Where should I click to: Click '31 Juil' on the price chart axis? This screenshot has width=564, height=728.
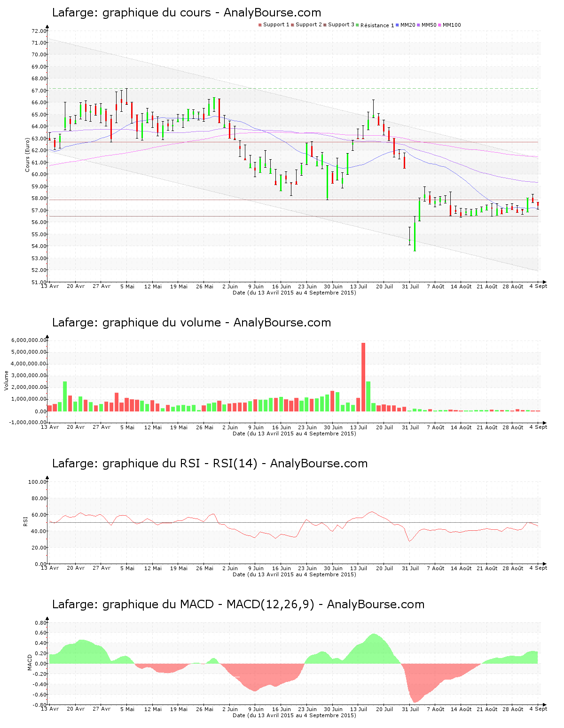tap(410, 287)
